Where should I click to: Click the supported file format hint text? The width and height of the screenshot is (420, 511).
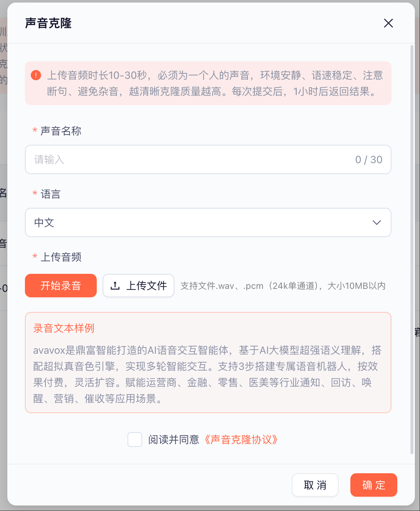pos(283,286)
